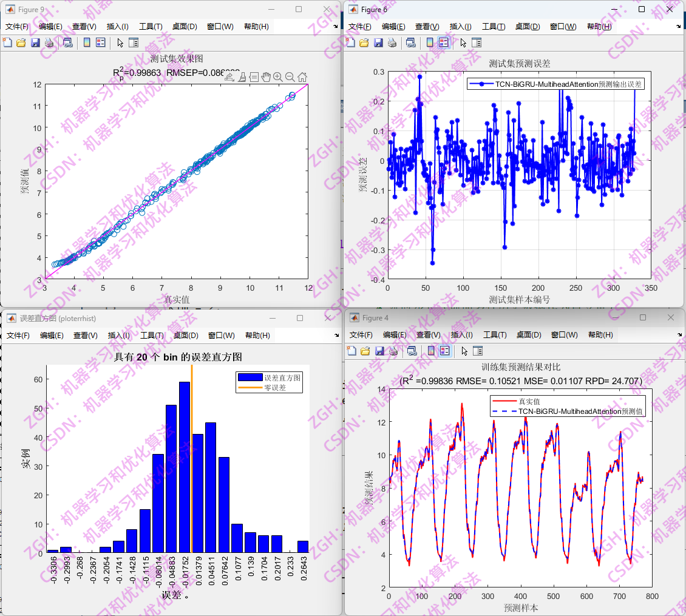Click the export icon on Figure 9 axes toolbar
Viewport: 686px width, 616px height.
[229, 78]
